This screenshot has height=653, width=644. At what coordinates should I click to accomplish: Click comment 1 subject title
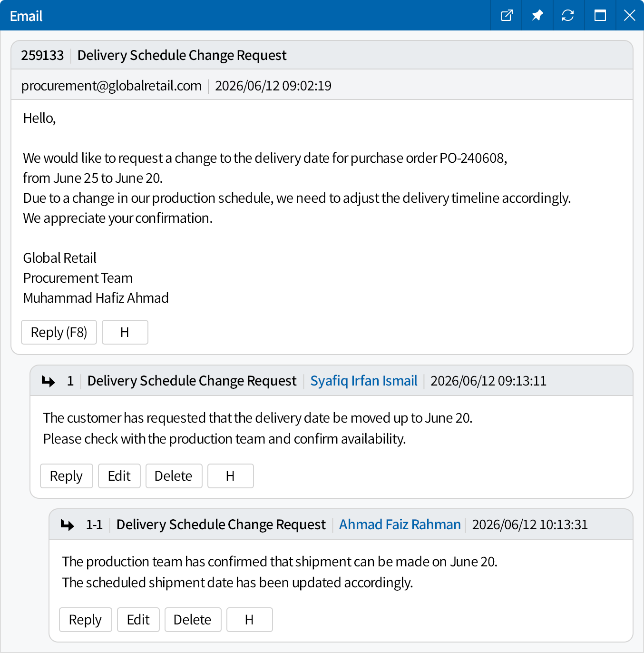(x=192, y=381)
